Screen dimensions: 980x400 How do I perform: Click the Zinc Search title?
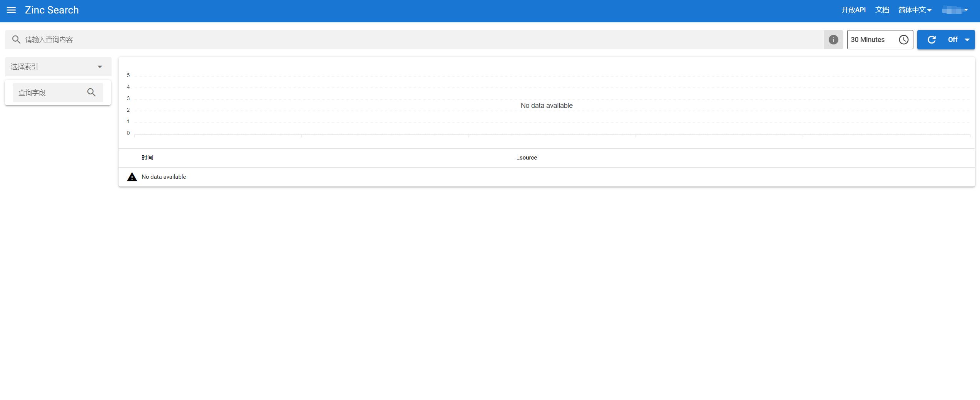pos(52,10)
